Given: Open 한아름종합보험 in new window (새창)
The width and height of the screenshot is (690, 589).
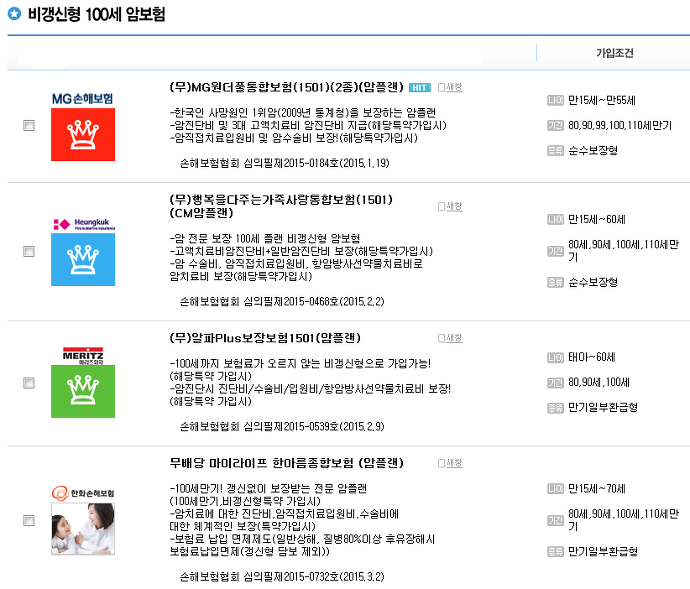Looking at the screenshot, I should click(x=450, y=463).
